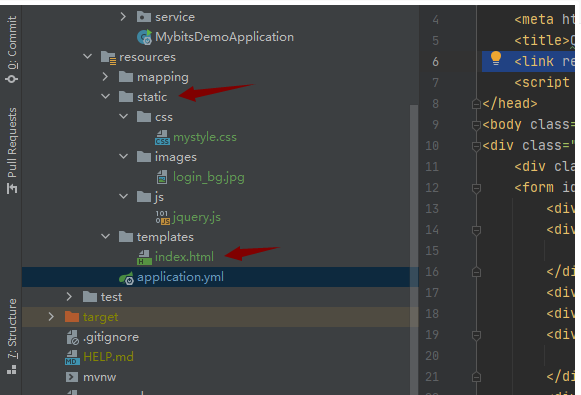
Task: Click line number 12 in the gutter
Action: pyautogui.click(x=432, y=188)
